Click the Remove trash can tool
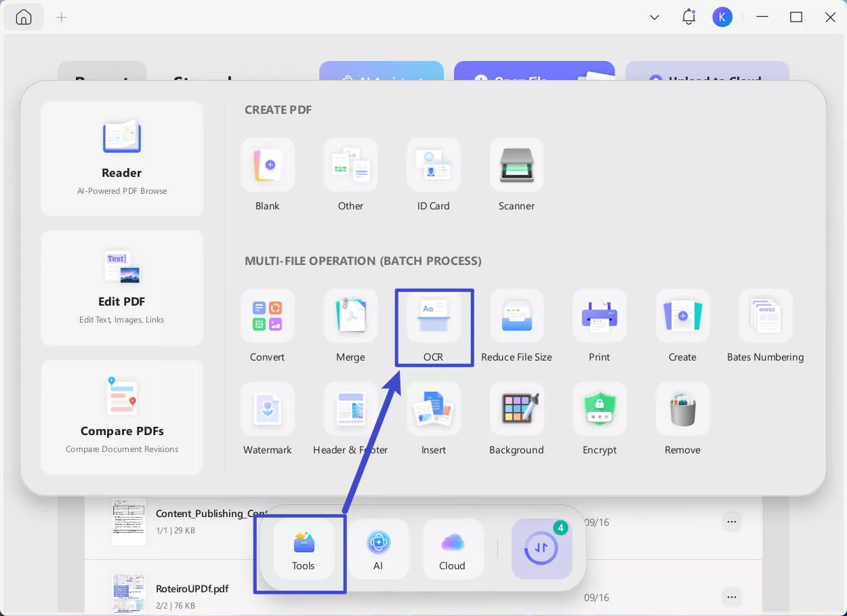Image resolution: width=847 pixels, height=616 pixels. click(682, 409)
